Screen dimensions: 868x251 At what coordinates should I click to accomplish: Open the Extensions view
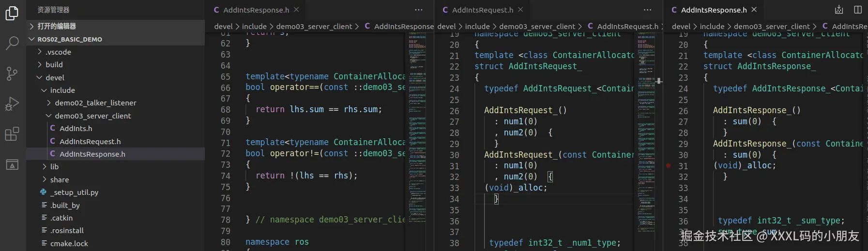pos(12,133)
